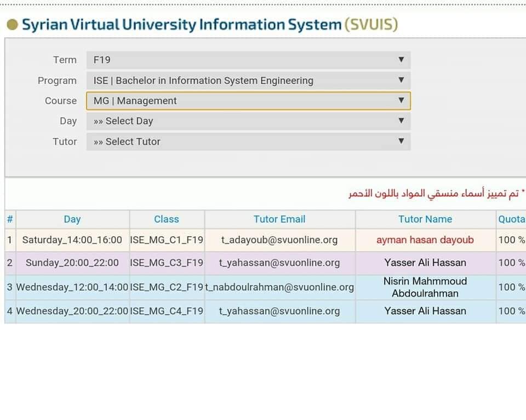
Task: Click the Tutor field label
Action: click(x=65, y=141)
